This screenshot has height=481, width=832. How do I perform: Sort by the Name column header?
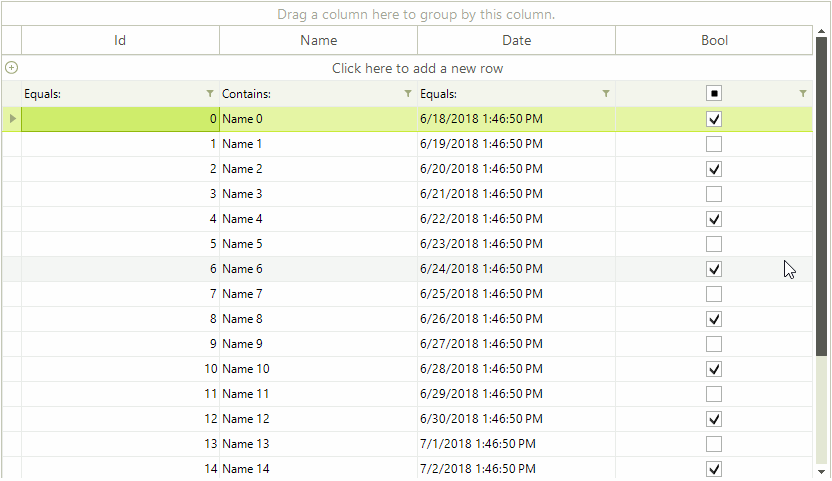click(318, 40)
